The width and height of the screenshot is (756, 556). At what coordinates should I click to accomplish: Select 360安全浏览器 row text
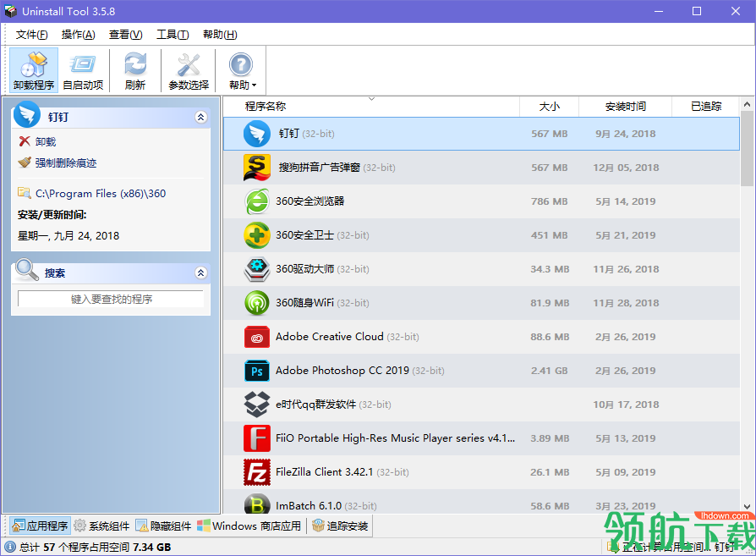click(310, 201)
